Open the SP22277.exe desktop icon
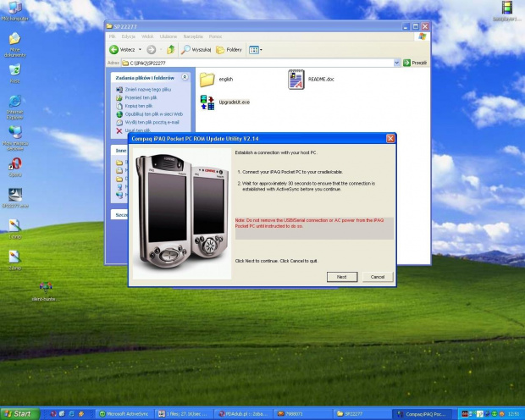 point(15,195)
